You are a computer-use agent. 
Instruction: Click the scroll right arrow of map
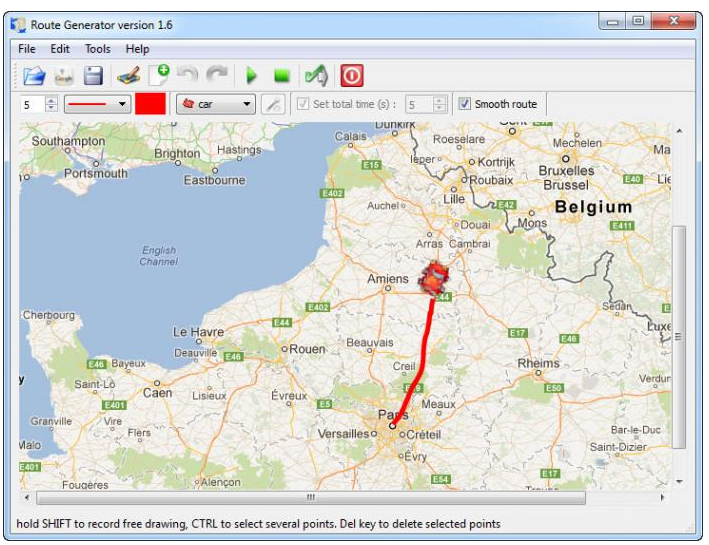click(663, 498)
